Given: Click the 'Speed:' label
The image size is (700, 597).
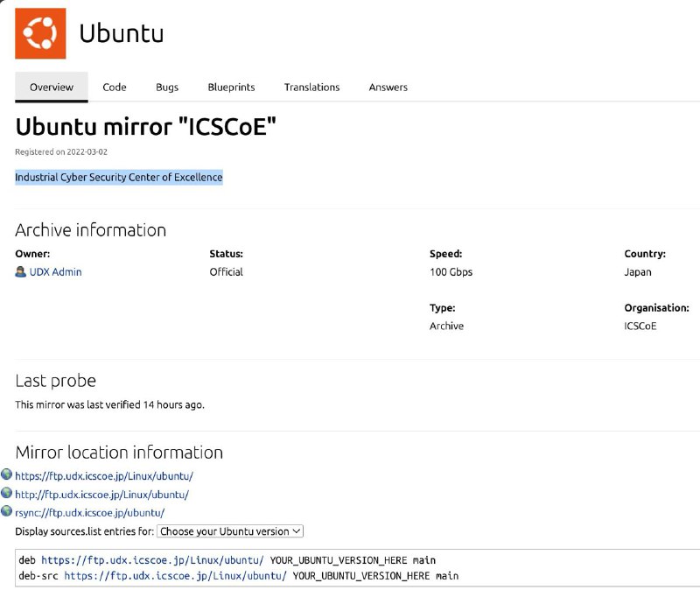Looking at the screenshot, I should tap(446, 254).
